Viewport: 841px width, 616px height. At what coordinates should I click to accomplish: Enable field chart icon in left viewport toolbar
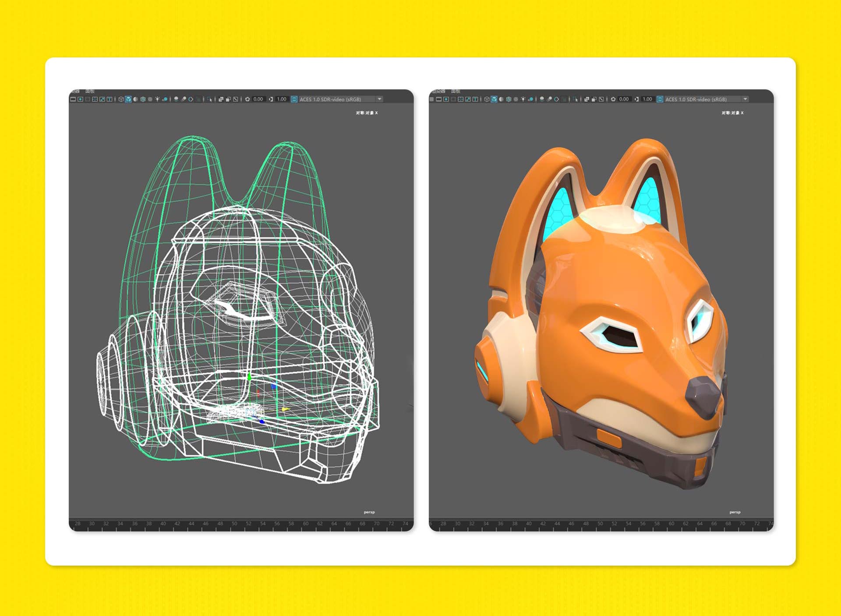tap(95, 99)
